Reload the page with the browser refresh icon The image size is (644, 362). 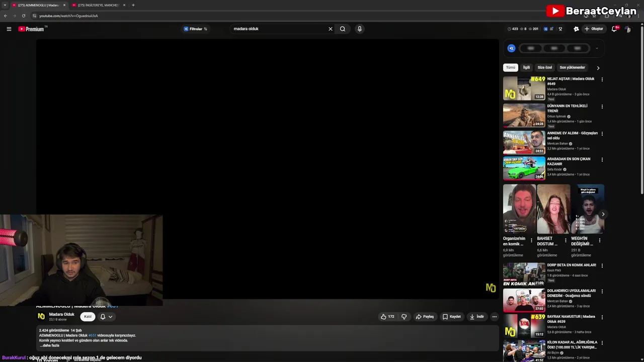click(23, 16)
